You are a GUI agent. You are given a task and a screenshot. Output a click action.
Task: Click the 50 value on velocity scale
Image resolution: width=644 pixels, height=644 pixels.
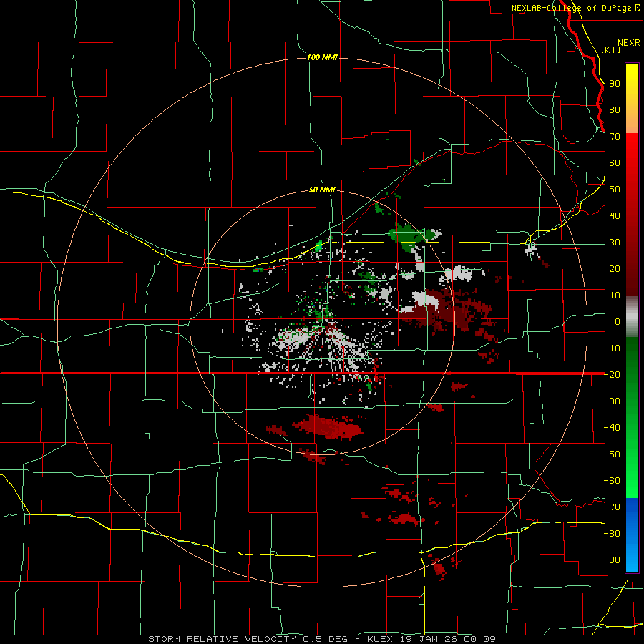(x=615, y=190)
